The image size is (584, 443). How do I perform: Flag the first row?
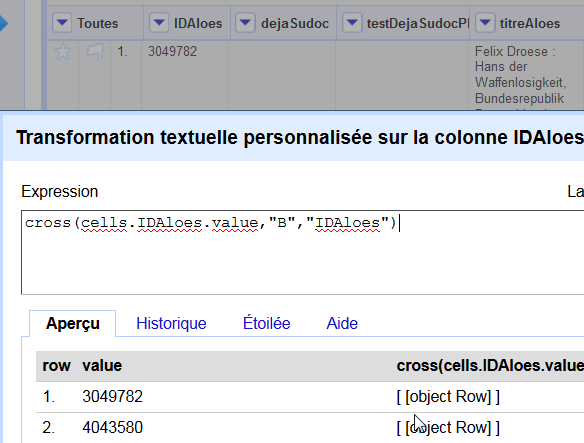click(95, 51)
